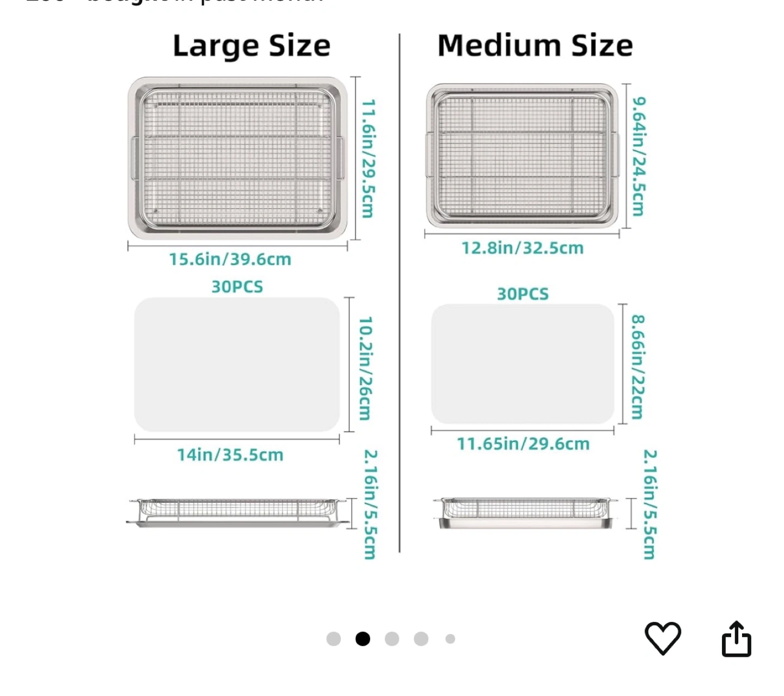Go to the first image carousel dot
This screenshot has width=784, height=696.
point(334,639)
